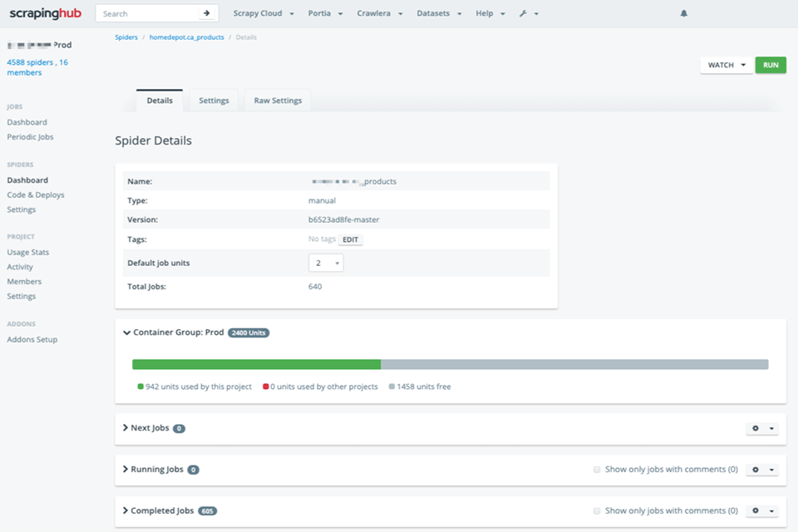
Task: Open the Help dropdown menu
Action: (x=490, y=13)
